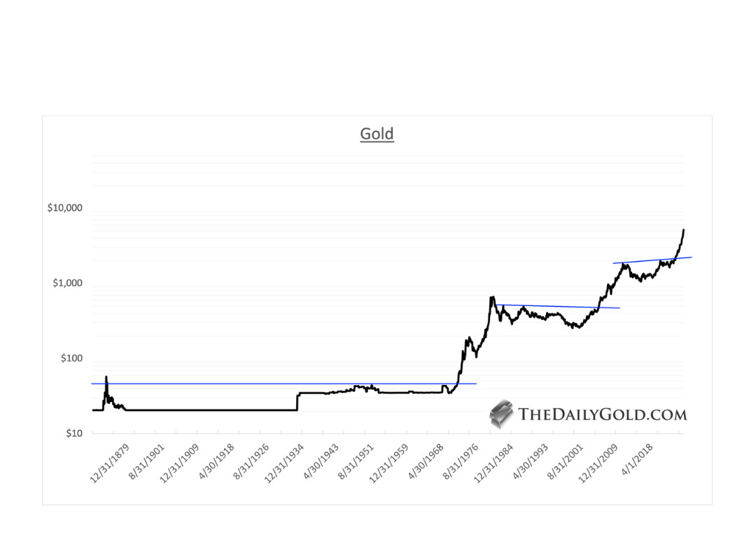756x558 pixels.
Task: Click the long blue horizontal line near $50
Action: coord(210,384)
